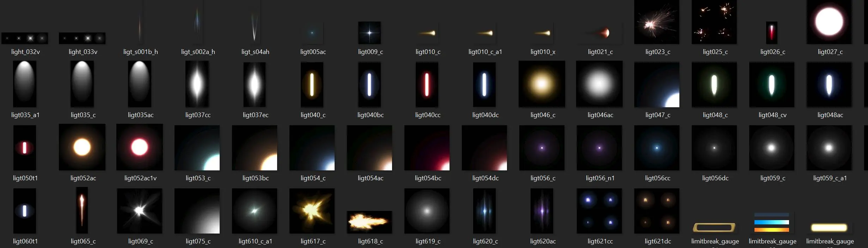The image size is (868, 248).
Task: Select the ligt040_c yellow bar thumbnail
Action: tap(312, 85)
